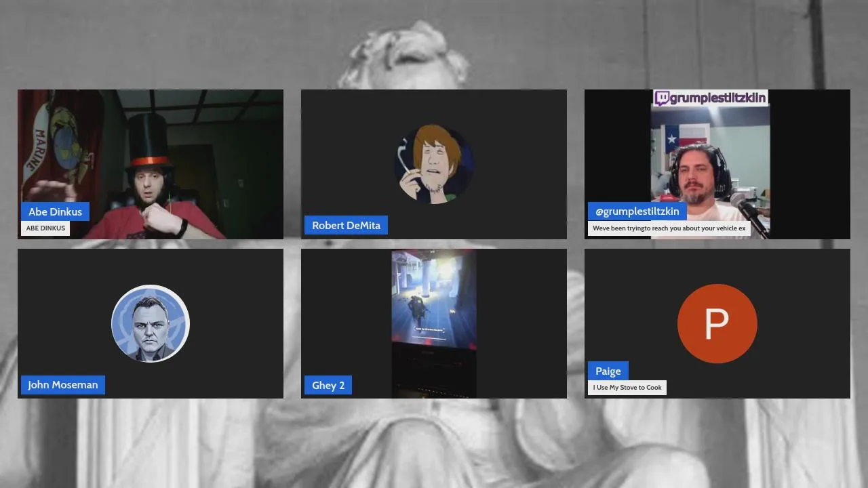Click Abe Dinkus's webcam video tile
Screen dimensions: 868x488
tap(151, 164)
